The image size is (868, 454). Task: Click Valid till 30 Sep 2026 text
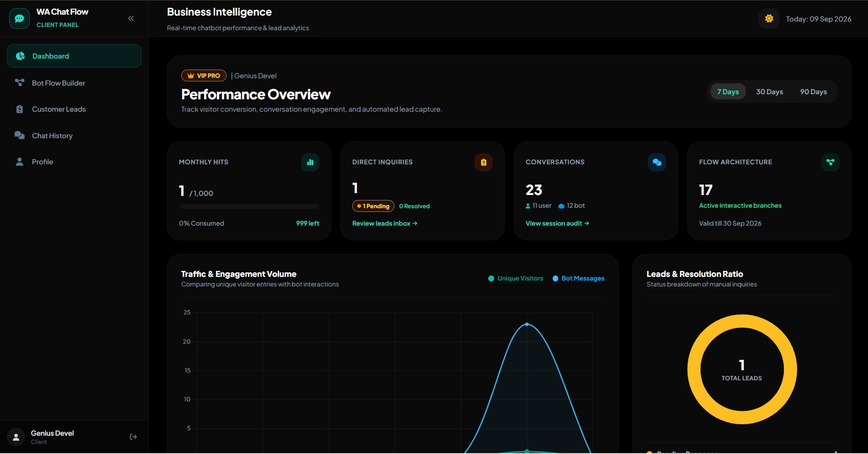point(730,223)
